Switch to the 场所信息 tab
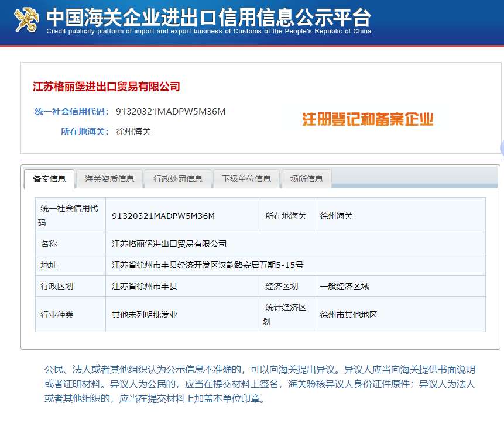The height and width of the screenshot is (427, 504). point(307,179)
